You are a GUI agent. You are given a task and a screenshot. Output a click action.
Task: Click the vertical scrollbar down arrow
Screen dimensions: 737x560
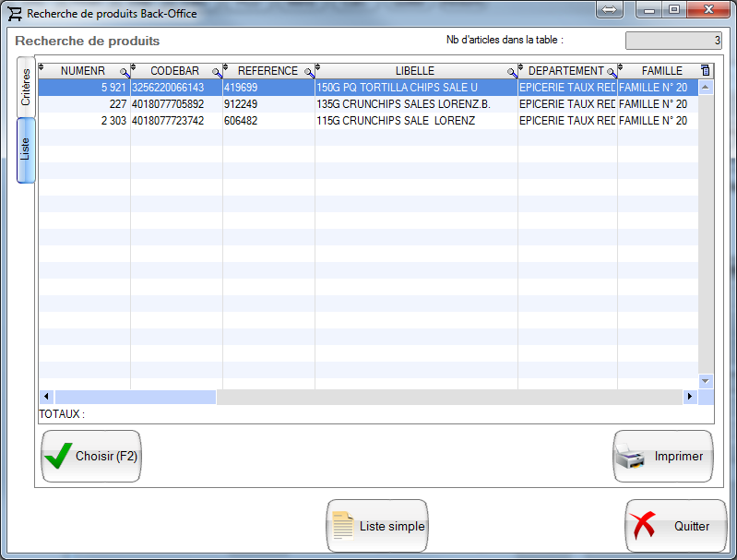(x=706, y=380)
